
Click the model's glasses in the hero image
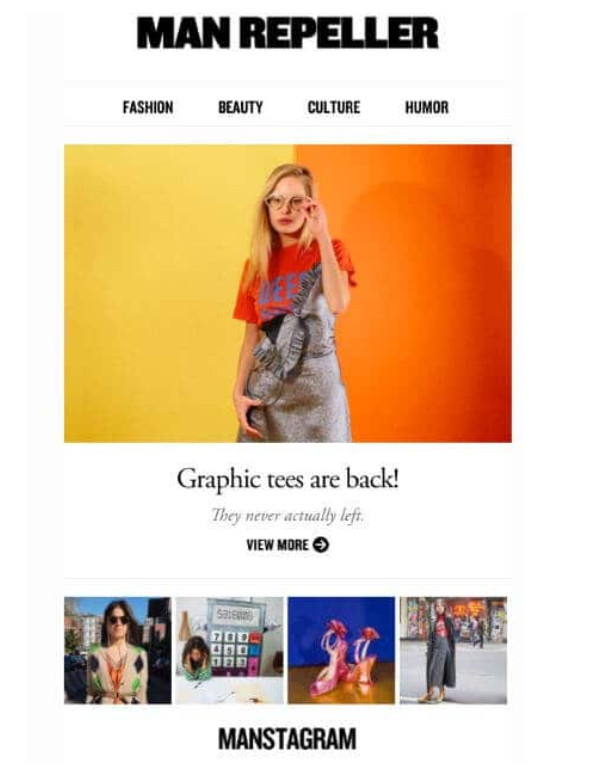[x=286, y=203]
